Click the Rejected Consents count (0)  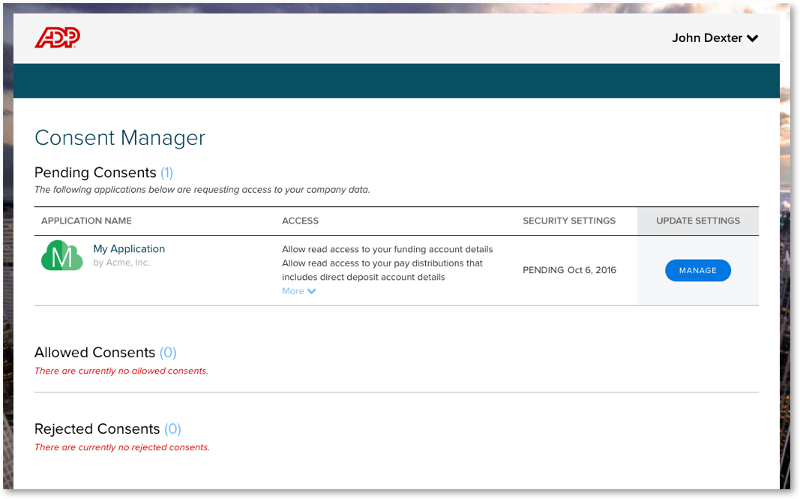coord(172,429)
